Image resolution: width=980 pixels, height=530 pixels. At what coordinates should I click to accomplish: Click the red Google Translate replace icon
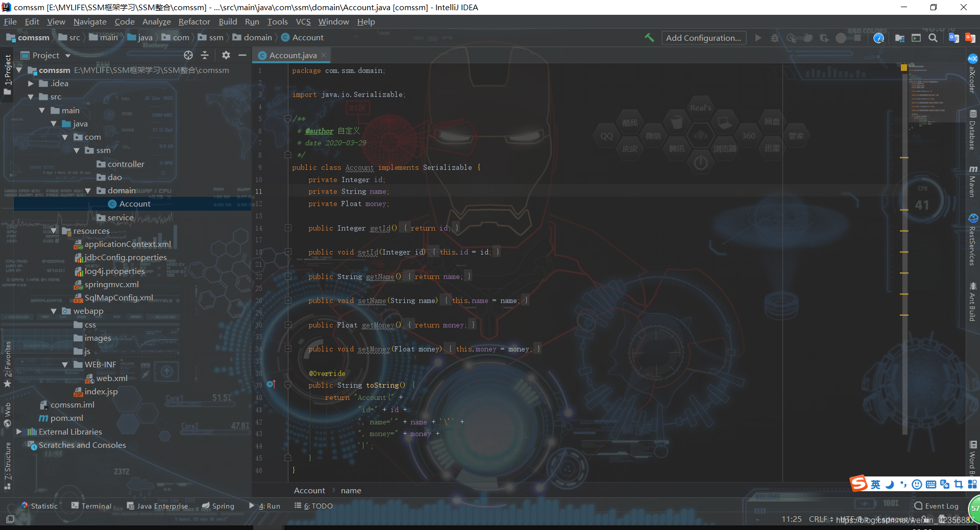click(x=970, y=38)
